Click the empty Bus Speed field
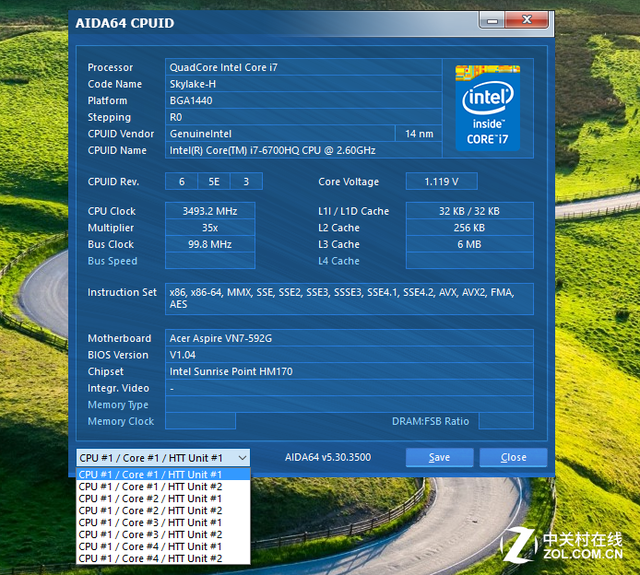Screen dimensions: 640x575 (x=210, y=261)
